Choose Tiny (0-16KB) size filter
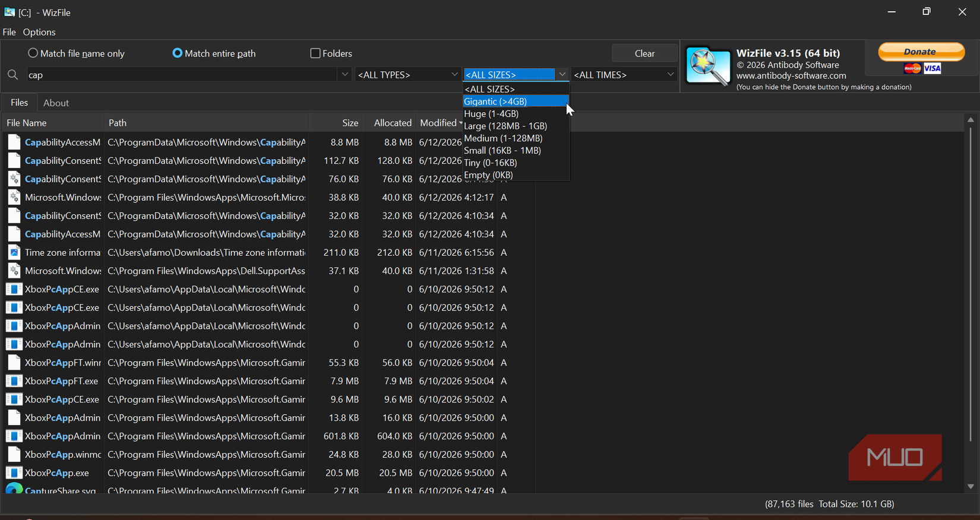Viewport: 980px width, 520px height. tap(516, 163)
